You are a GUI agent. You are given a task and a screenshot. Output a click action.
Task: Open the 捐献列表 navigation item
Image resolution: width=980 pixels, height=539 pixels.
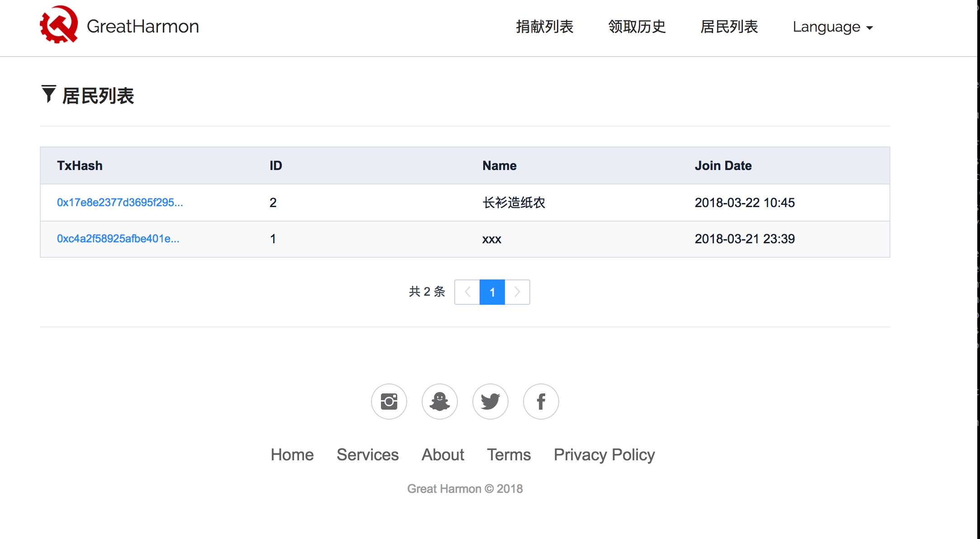(x=545, y=27)
